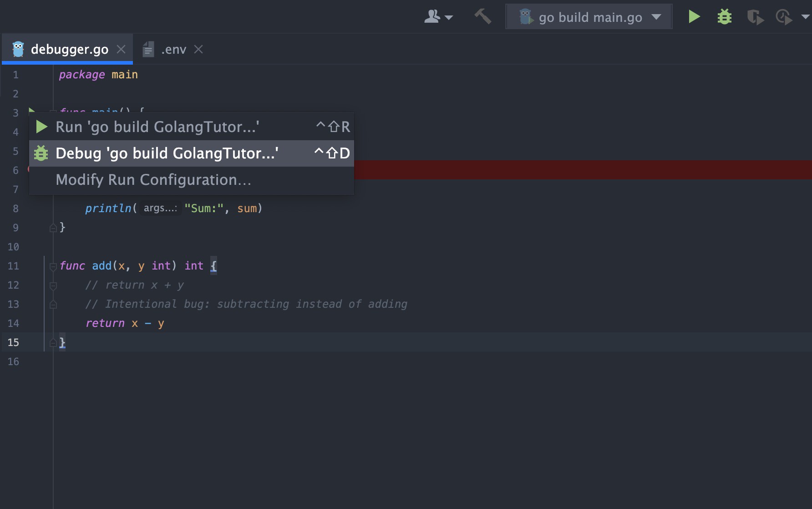Viewport: 812px width, 509px height.
Task: Select Run 'go build GolangTutor...' menu entry
Action: [157, 127]
